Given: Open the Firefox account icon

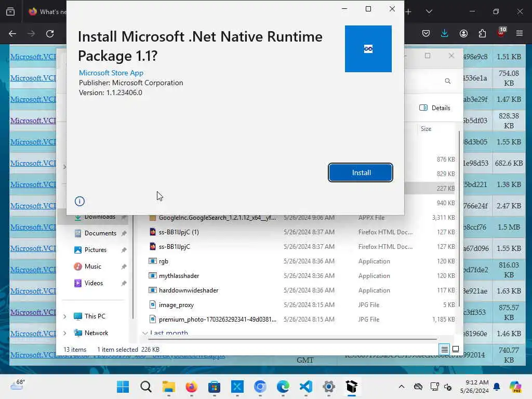Looking at the screenshot, I should tap(463, 33).
